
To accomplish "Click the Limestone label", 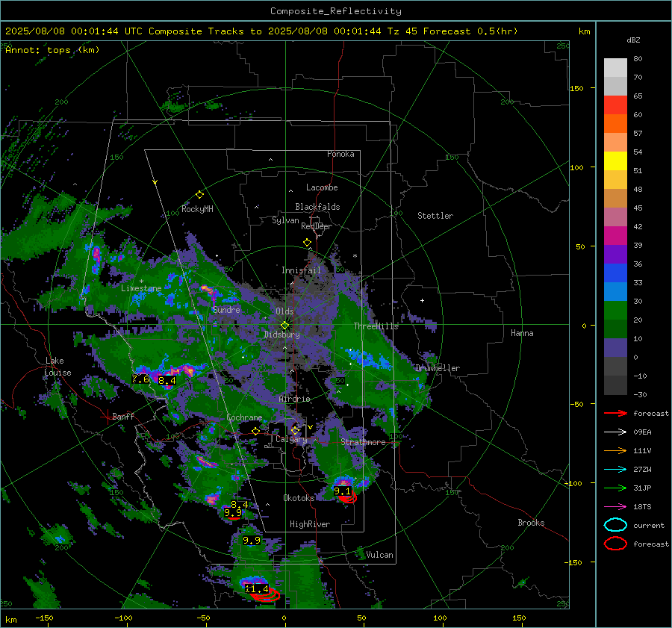I will coord(141,288).
